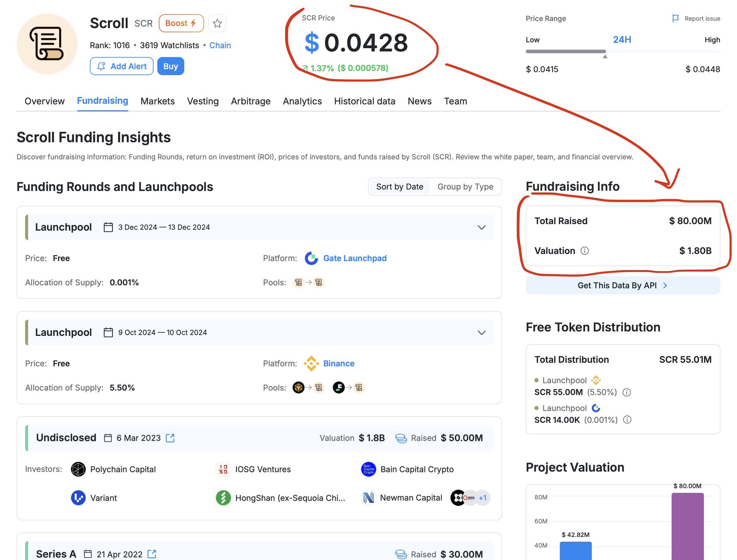Image resolution: width=737 pixels, height=560 pixels.
Task: Click info icon next to SCR 14.00K
Action: (627, 420)
